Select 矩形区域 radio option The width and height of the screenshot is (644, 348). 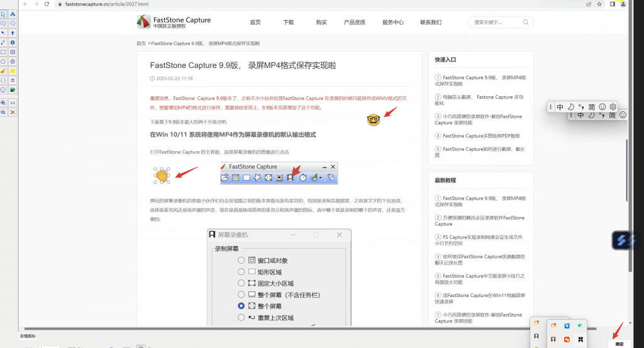(x=241, y=272)
